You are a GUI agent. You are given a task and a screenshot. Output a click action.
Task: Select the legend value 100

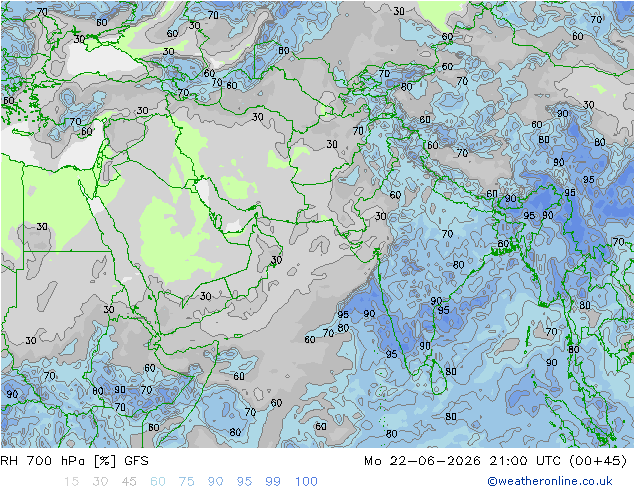tap(306, 481)
